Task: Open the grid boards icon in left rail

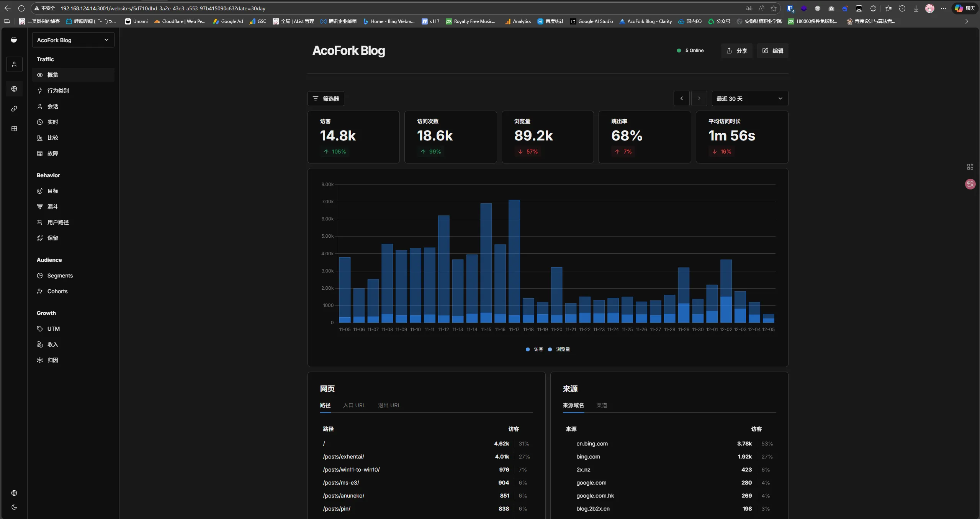Action: (14, 129)
